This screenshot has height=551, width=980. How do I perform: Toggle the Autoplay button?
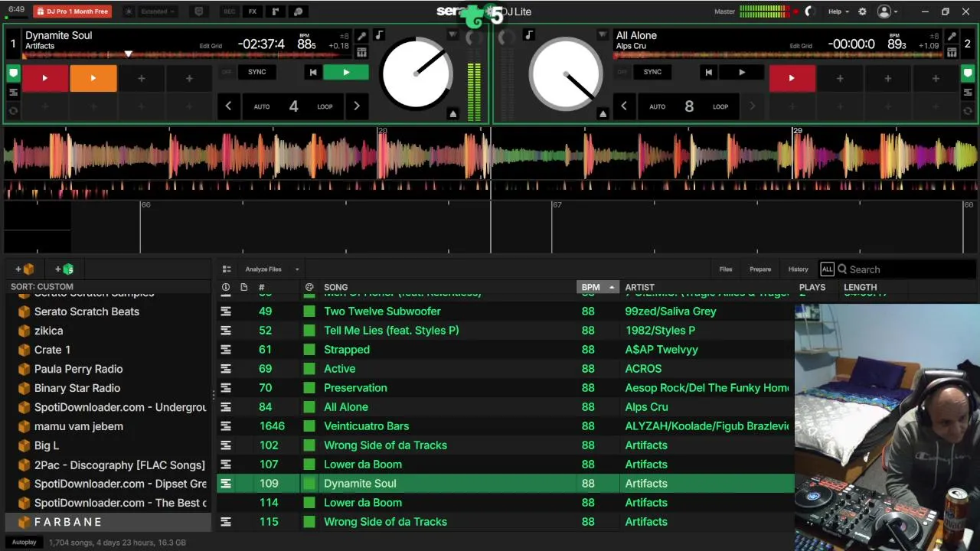click(24, 543)
